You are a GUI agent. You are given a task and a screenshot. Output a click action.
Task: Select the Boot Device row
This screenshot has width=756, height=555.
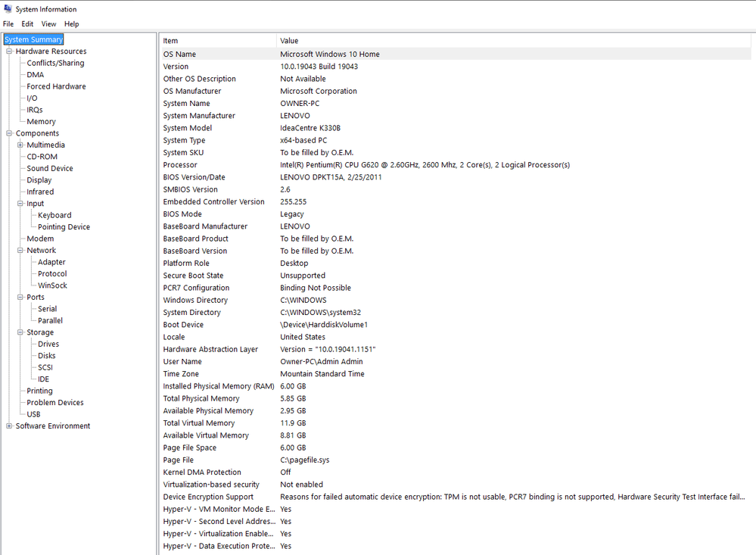coord(455,325)
